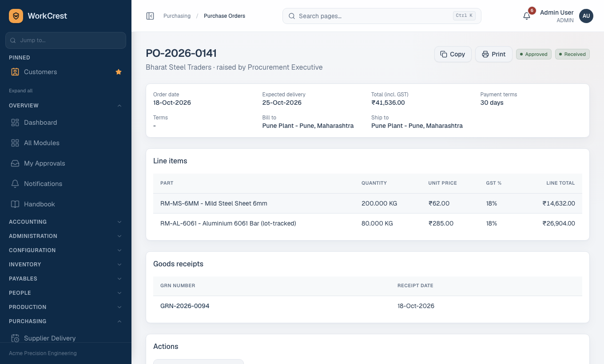Open Dashboard from the sidebar
The width and height of the screenshot is (604, 364).
tap(66, 123)
